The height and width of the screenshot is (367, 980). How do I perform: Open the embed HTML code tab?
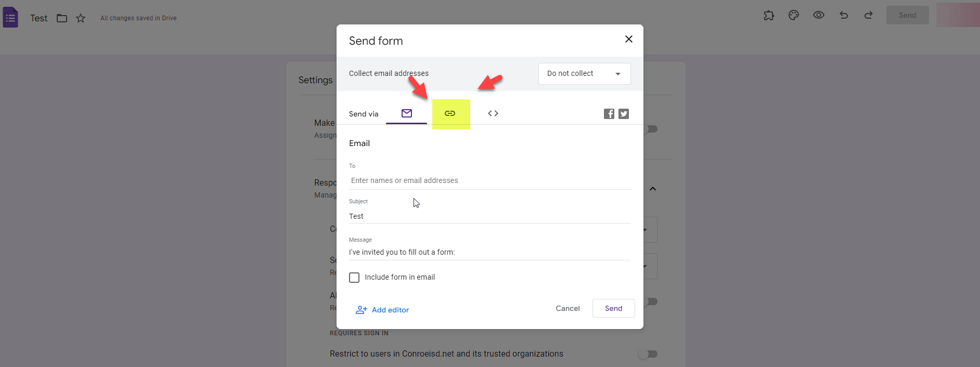(x=493, y=113)
